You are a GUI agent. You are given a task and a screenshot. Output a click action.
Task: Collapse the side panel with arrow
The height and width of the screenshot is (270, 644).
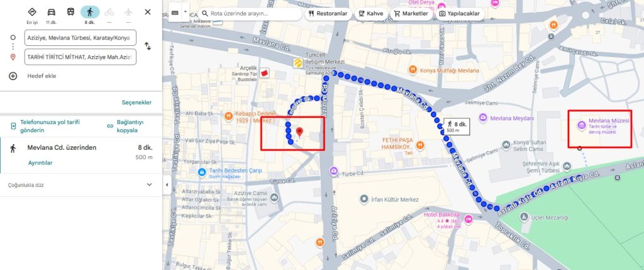(166, 185)
